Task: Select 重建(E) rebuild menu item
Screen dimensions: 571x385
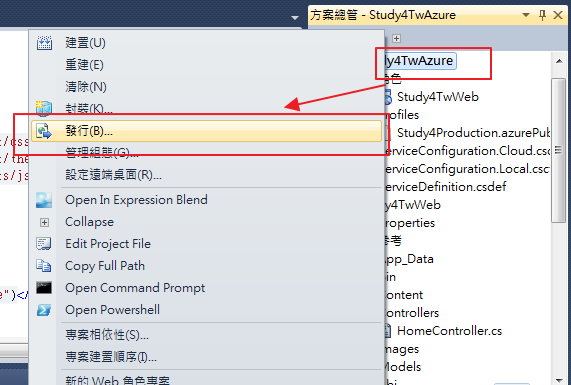Action: (84, 65)
